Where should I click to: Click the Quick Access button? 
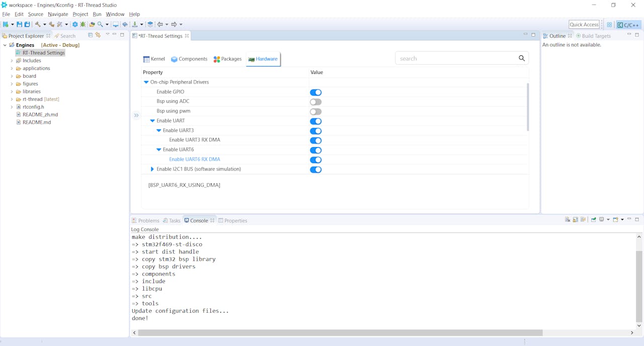(584, 24)
